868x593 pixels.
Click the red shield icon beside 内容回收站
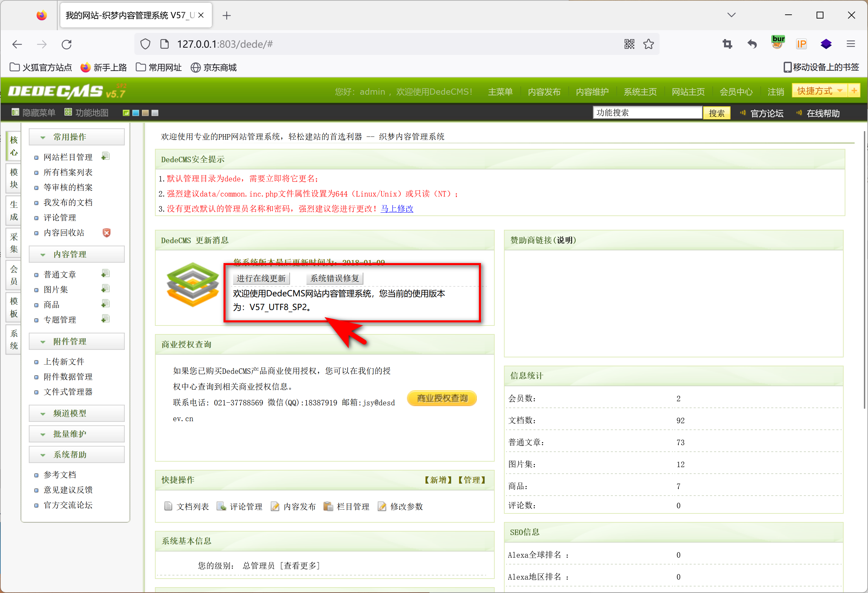point(107,233)
